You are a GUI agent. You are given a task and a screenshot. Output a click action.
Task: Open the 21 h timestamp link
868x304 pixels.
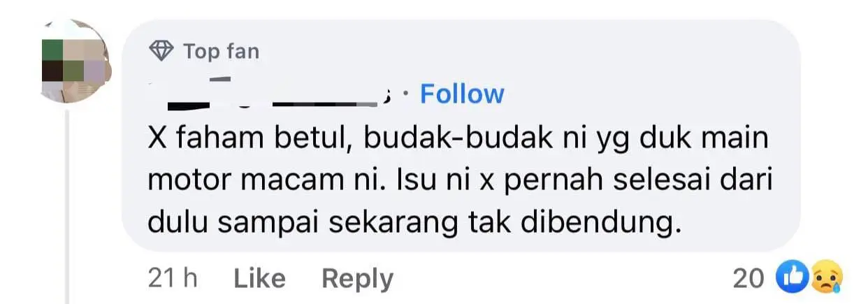(x=173, y=279)
